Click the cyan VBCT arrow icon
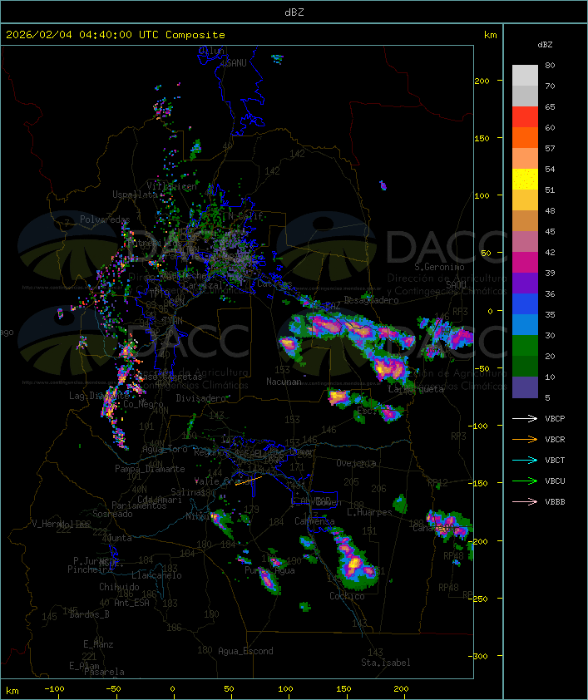 click(x=525, y=460)
